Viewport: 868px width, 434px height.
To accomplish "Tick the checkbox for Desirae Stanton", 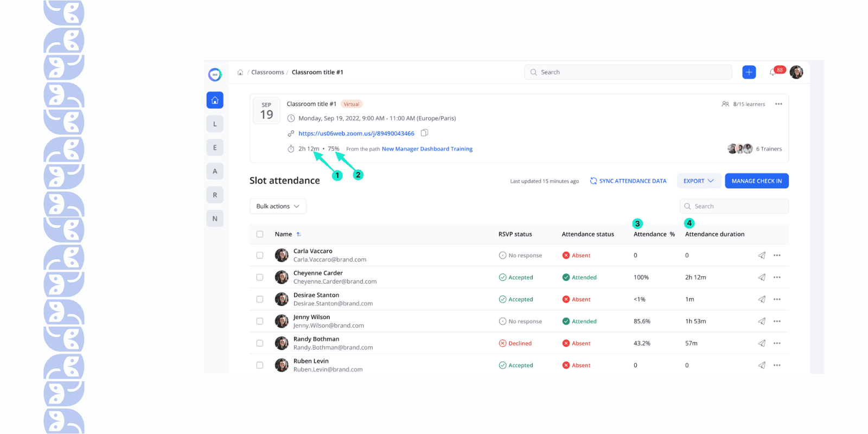I will click(260, 299).
